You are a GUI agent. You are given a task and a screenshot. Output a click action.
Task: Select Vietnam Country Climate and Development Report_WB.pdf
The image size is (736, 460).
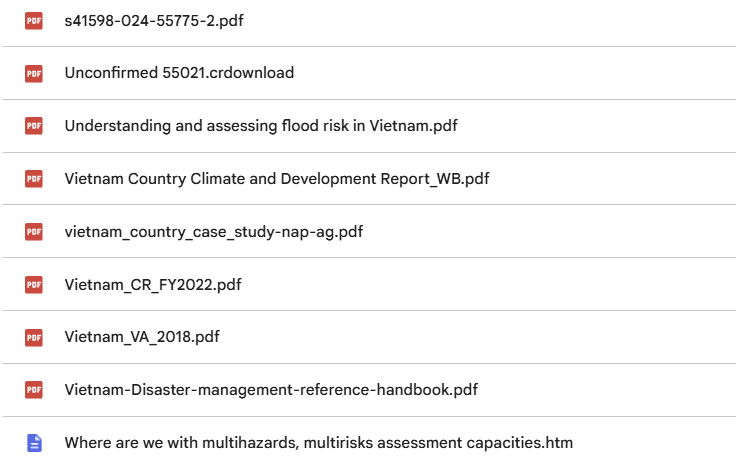coord(277,179)
